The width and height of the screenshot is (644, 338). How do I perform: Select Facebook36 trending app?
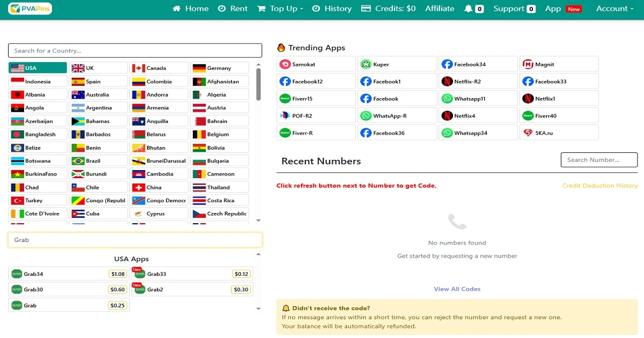[x=397, y=133]
